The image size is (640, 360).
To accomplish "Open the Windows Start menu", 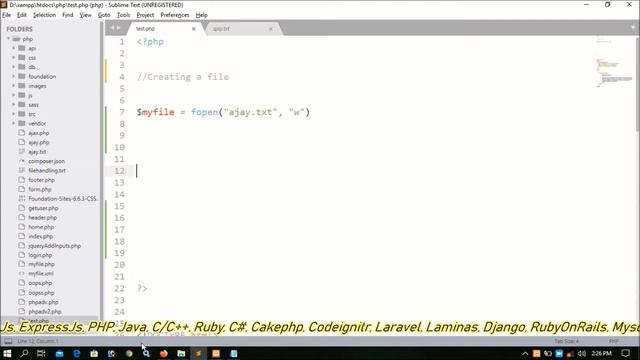I will (x=7, y=353).
